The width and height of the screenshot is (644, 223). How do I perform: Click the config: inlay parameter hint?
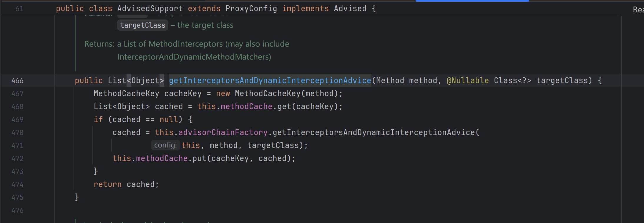[165, 145]
